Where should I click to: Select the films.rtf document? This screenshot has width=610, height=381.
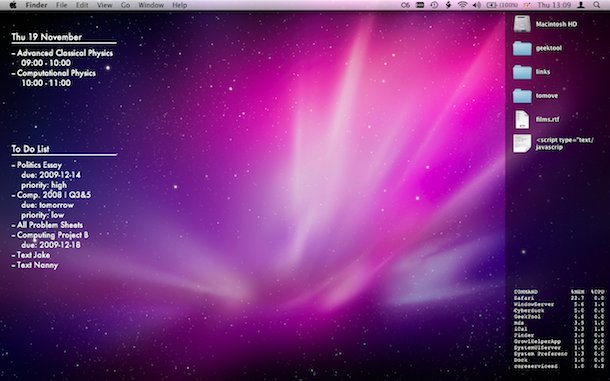point(522,119)
